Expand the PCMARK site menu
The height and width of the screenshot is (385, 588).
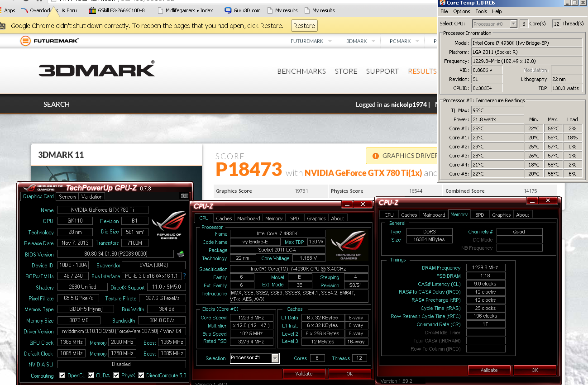tap(405, 41)
